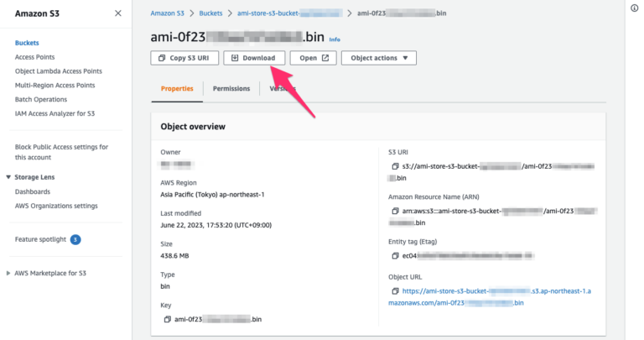Click the copy icon beside S3 URI value
This screenshot has height=340, width=644.
(395, 167)
